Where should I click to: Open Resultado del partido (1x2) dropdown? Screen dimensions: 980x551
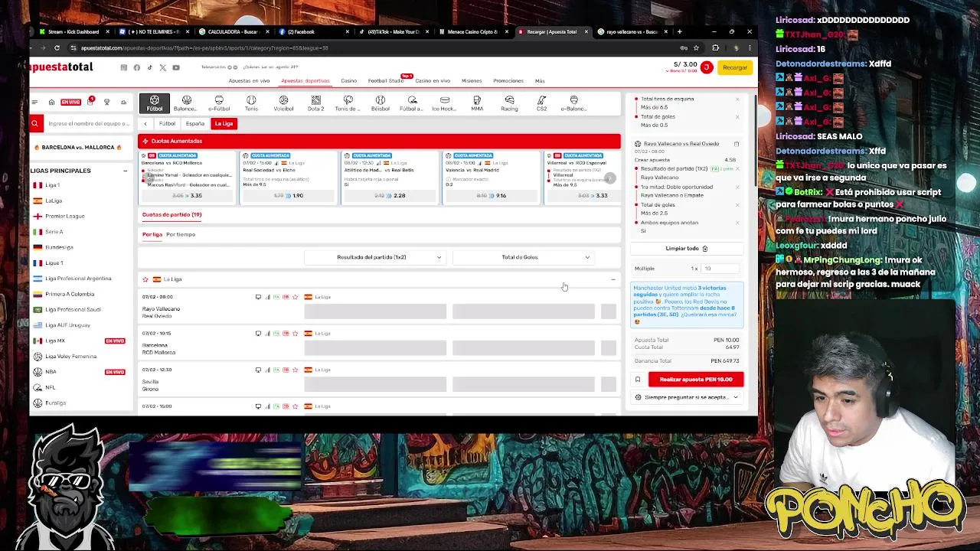(375, 257)
